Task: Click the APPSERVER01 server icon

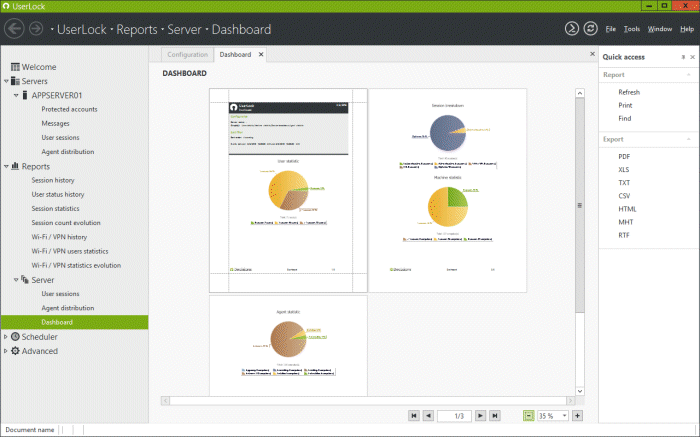Action: (25, 95)
